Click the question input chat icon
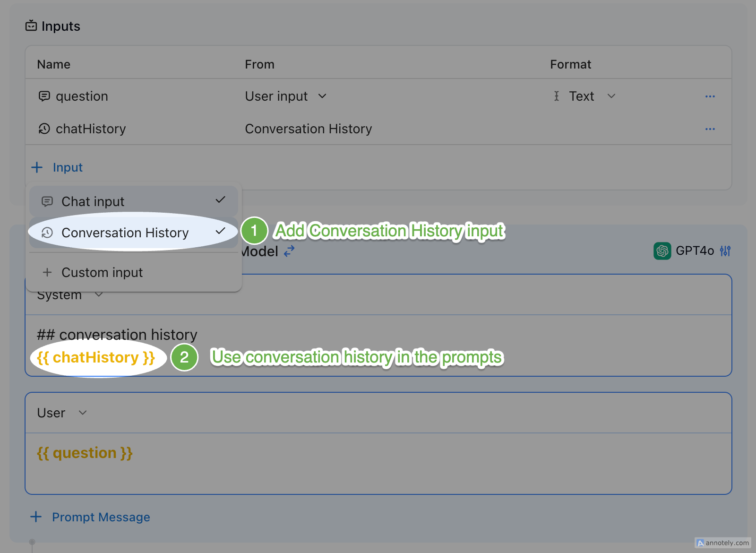This screenshot has width=756, height=553. (x=44, y=96)
